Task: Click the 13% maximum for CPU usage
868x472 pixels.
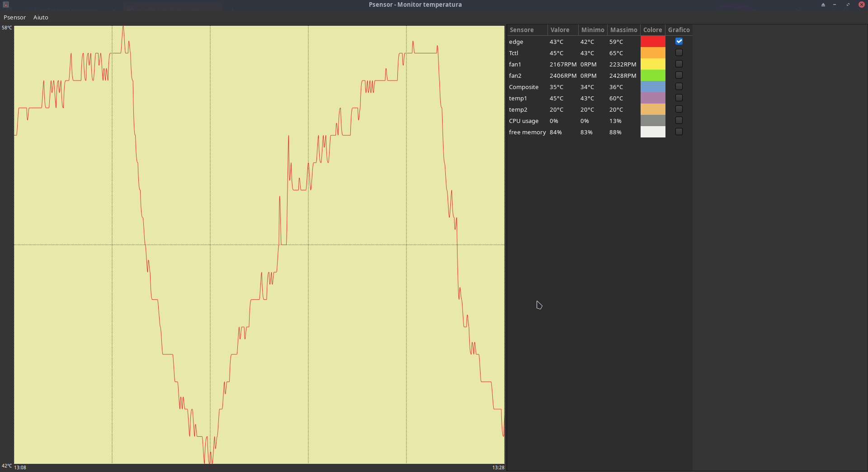Action: pyautogui.click(x=615, y=121)
